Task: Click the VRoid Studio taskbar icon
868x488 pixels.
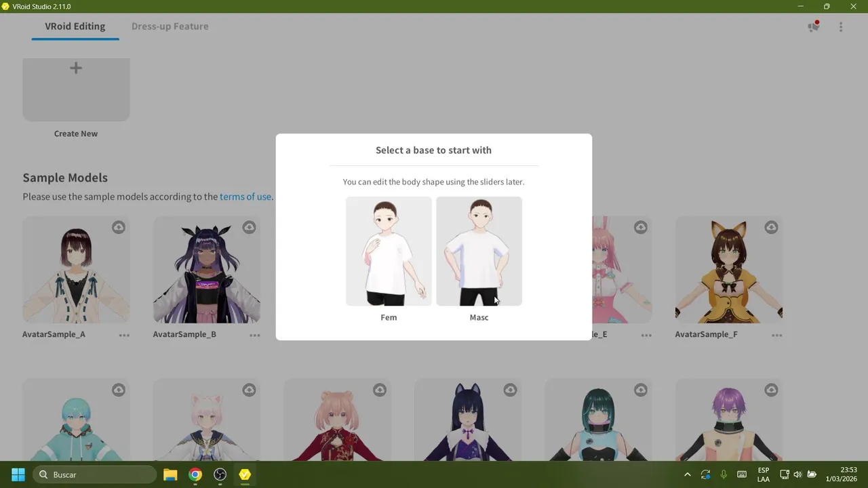Action: tap(245, 474)
